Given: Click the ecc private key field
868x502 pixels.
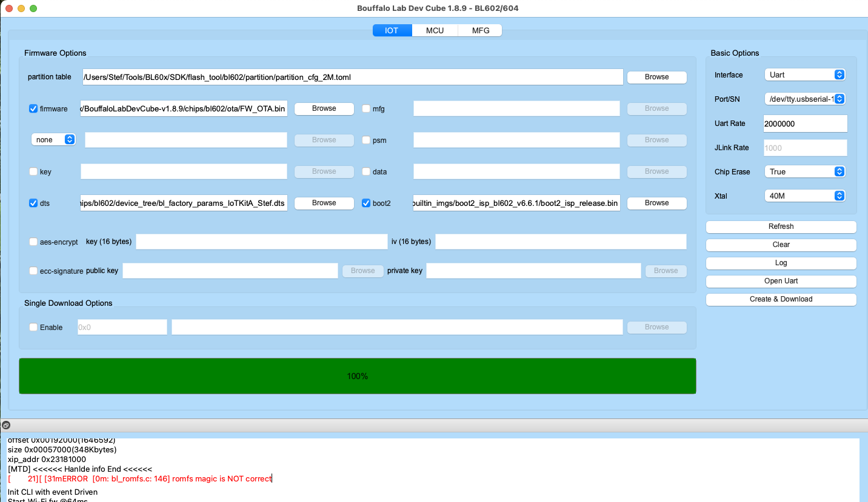Looking at the screenshot, I should [533, 271].
